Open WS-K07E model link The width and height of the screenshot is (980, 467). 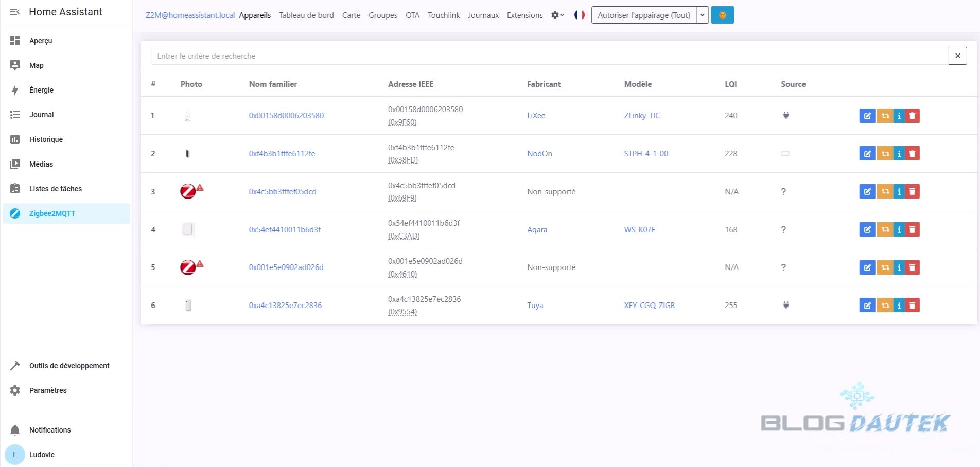640,230
